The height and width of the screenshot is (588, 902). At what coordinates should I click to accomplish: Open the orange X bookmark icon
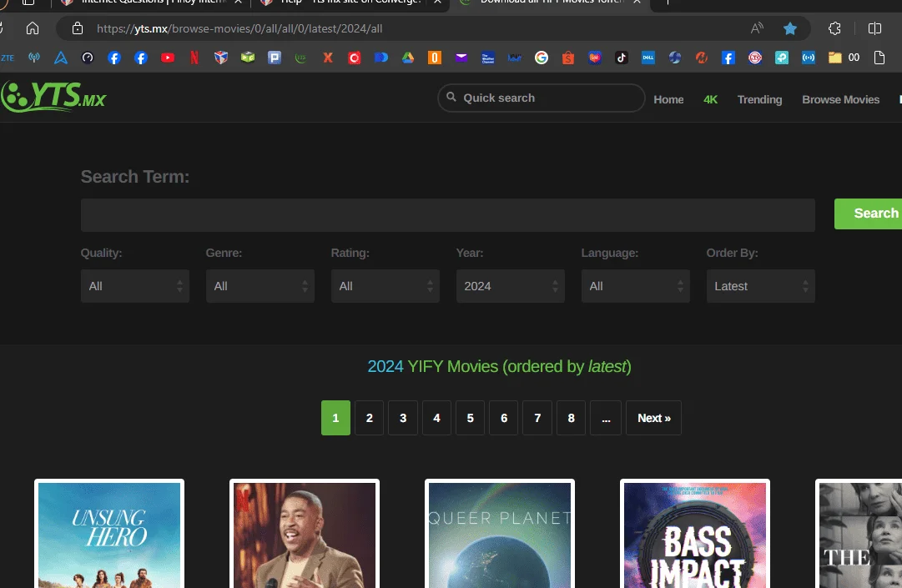328,58
